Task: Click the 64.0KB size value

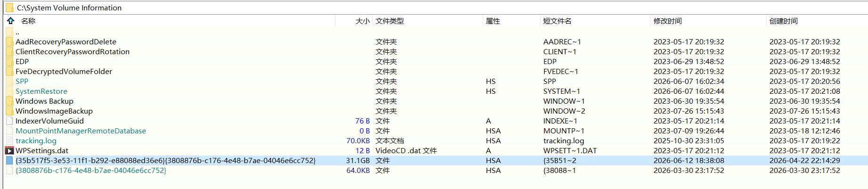Action: click(358, 170)
